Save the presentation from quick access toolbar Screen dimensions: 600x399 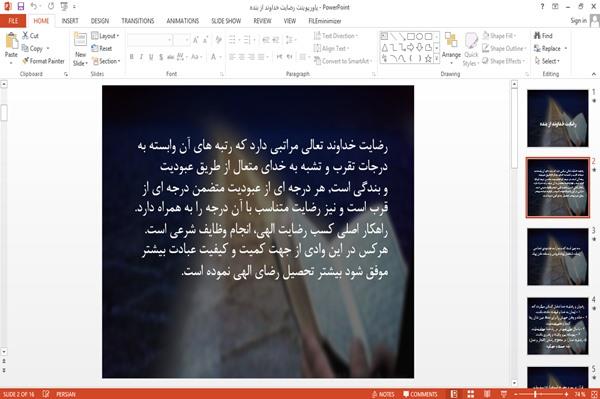pyautogui.click(x=21, y=6)
